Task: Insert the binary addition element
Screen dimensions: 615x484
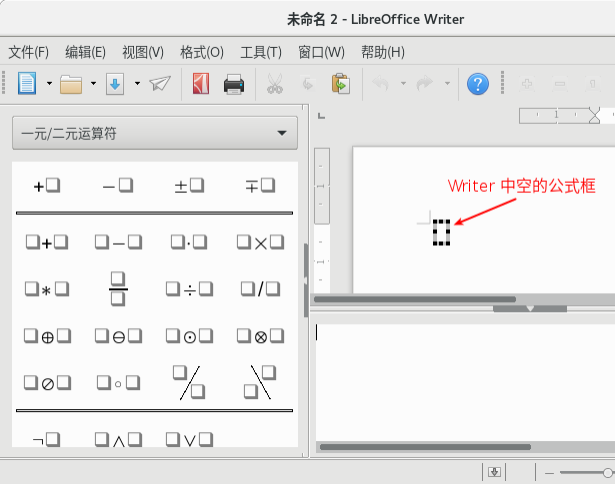Action: click(47, 242)
